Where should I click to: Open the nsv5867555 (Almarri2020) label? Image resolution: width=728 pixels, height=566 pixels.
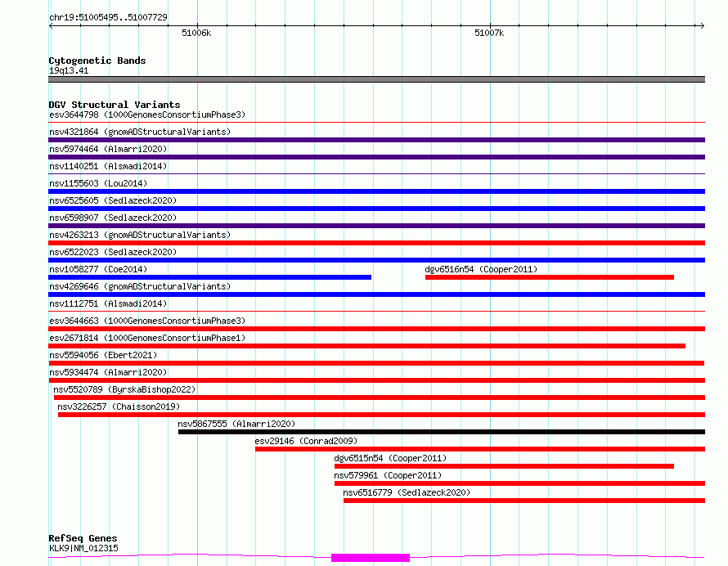(x=236, y=424)
